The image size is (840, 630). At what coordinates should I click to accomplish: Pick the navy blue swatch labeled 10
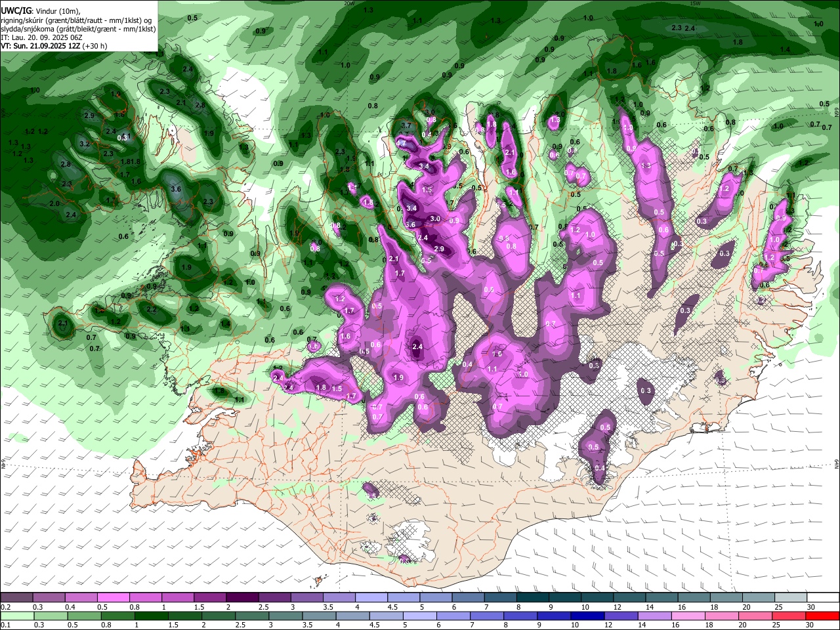coord(586,616)
